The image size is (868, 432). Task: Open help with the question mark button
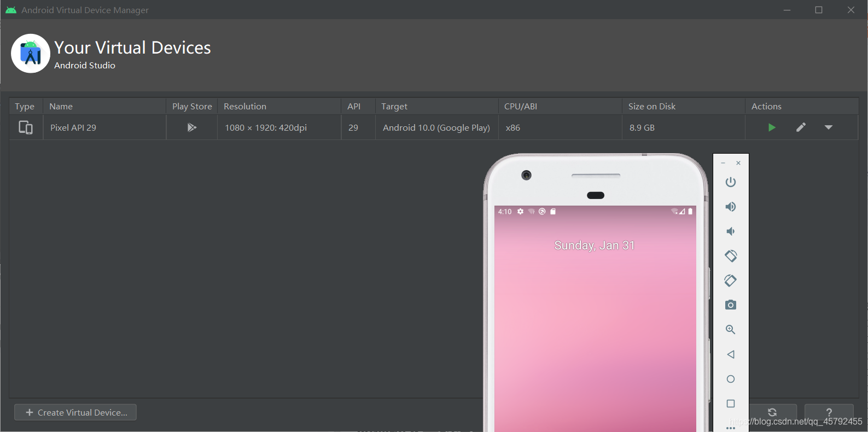point(829,412)
